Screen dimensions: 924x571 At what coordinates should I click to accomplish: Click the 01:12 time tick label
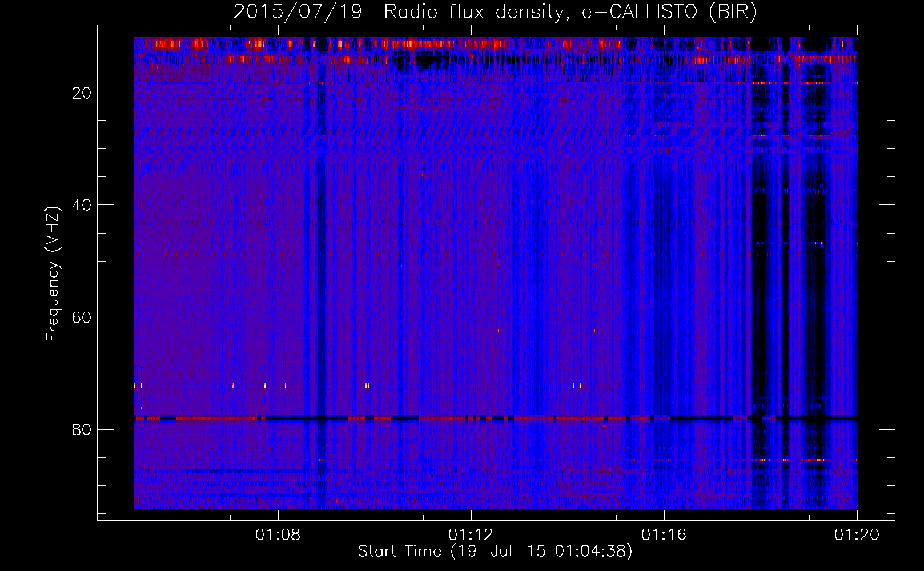[471, 535]
